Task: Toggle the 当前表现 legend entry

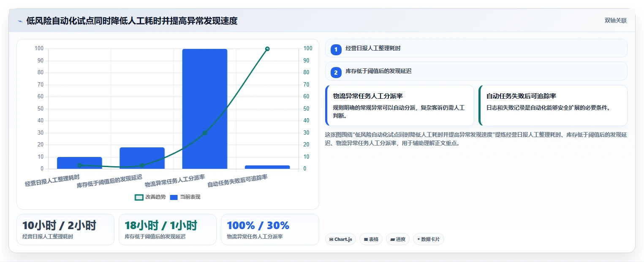Action: coord(185,197)
